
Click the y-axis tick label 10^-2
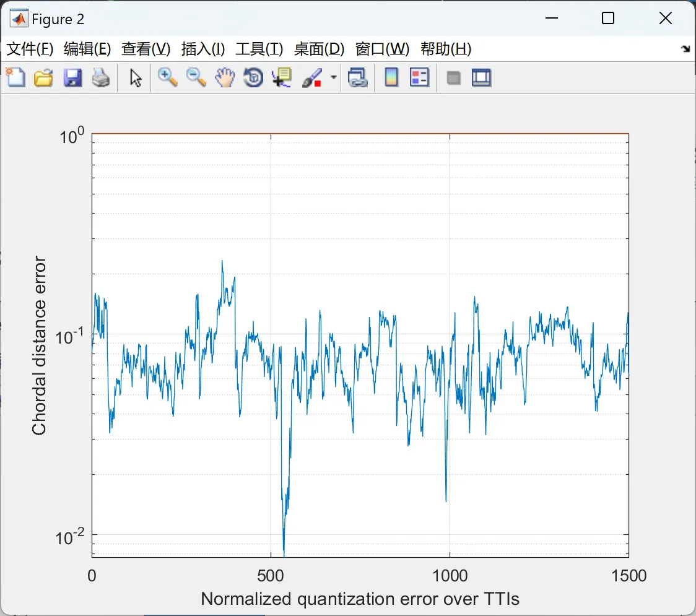click(70, 537)
